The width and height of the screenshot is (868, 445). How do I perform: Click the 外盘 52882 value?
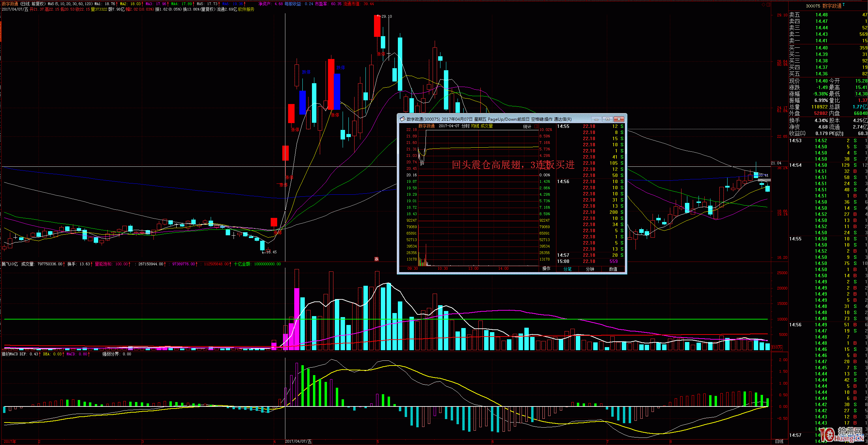pos(821,113)
